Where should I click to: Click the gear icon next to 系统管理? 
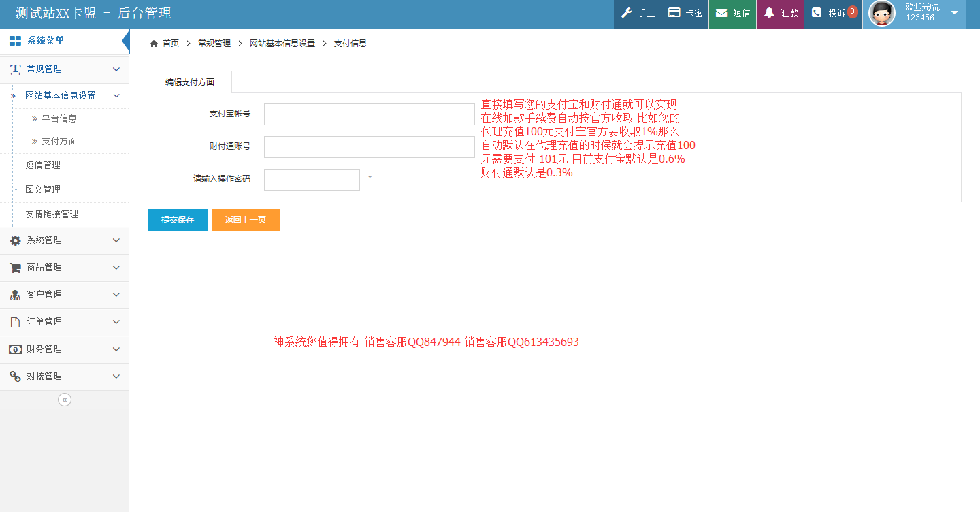16,240
